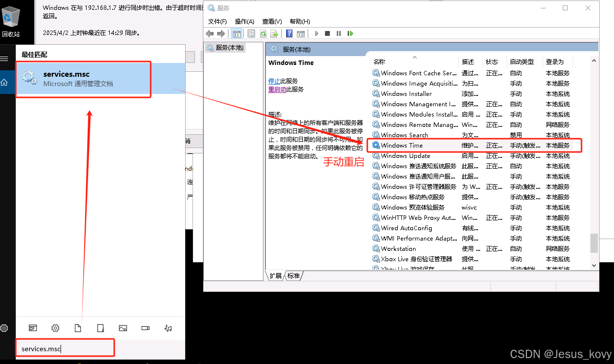This screenshot has width=614, height=364.
Task: Filter search by Photos icon
Action: (x=123, y=328)
